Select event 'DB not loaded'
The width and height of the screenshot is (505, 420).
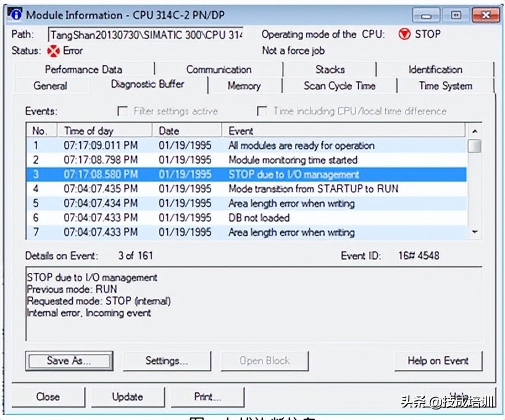pos(247,217)
